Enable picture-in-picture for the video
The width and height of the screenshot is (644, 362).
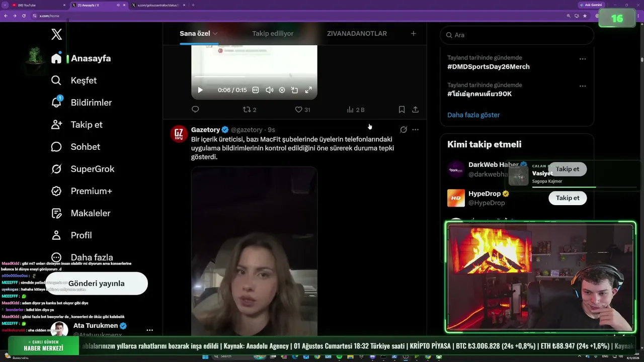[x=295, y=90]
